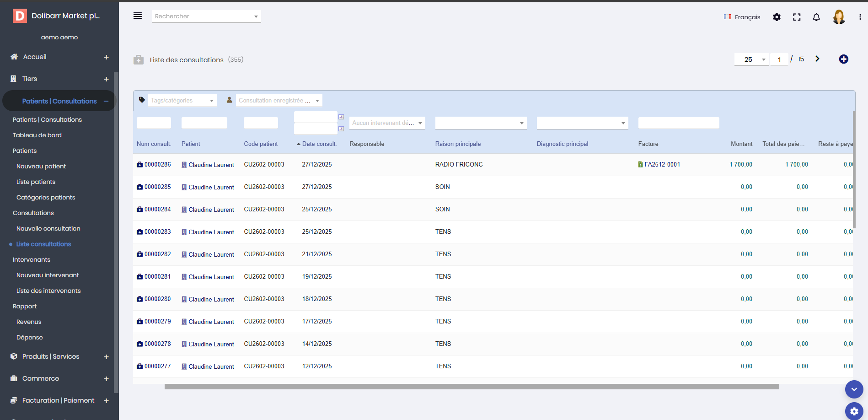
Task: Sort by Date consult. column header
Action: click(x=319, y=144)
